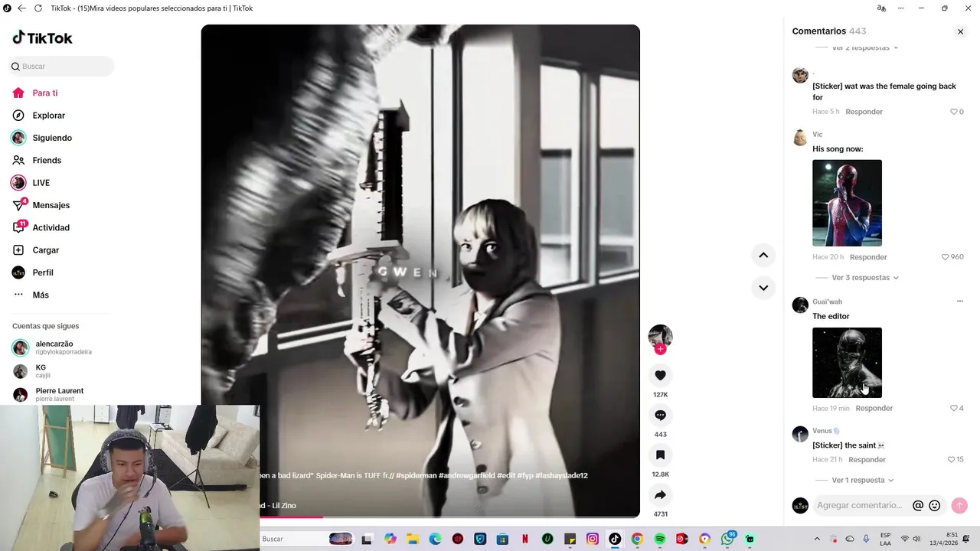This screenshot has width=980, height=551.
Task: Open the KG followed account
Action: 31,371
